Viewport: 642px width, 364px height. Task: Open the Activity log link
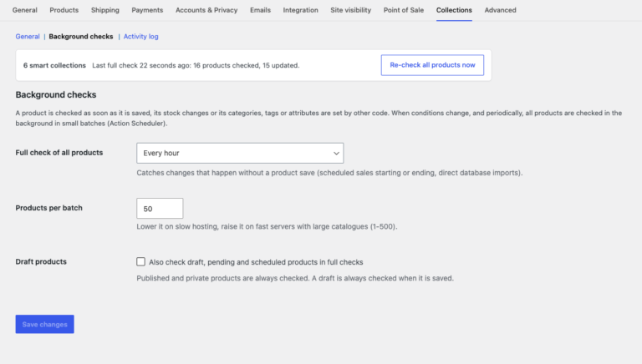click(140, 37)
